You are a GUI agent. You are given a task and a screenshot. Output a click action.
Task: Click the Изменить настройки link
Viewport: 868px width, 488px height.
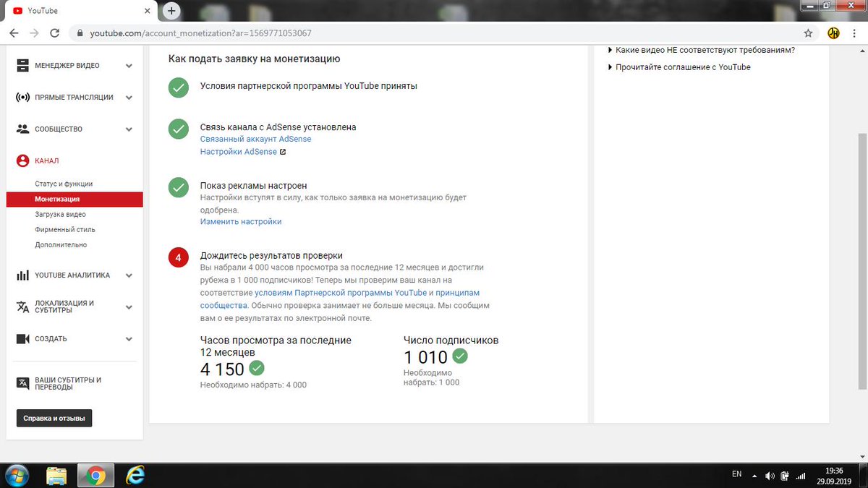pos(241,221)
